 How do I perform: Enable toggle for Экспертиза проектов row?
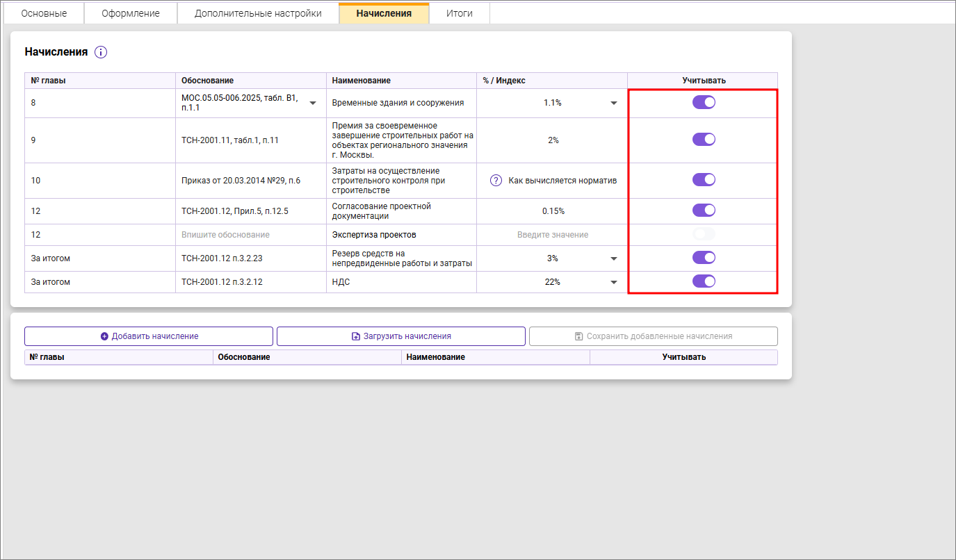coord(704,235)
